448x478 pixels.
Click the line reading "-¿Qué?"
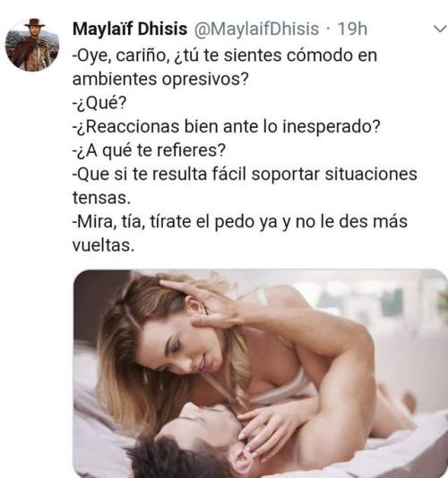(x=99, y=103)
